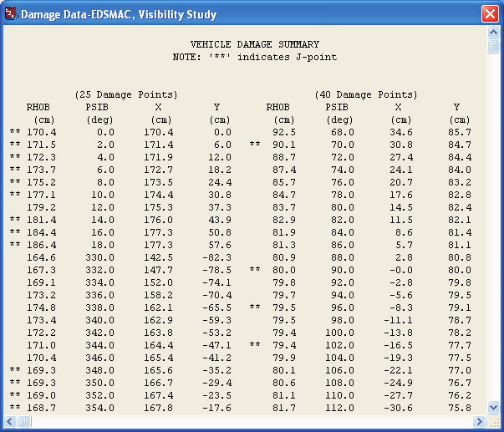
Task: Click the horizontal scrollbar right arrow
Action: [x=479, y=421]
